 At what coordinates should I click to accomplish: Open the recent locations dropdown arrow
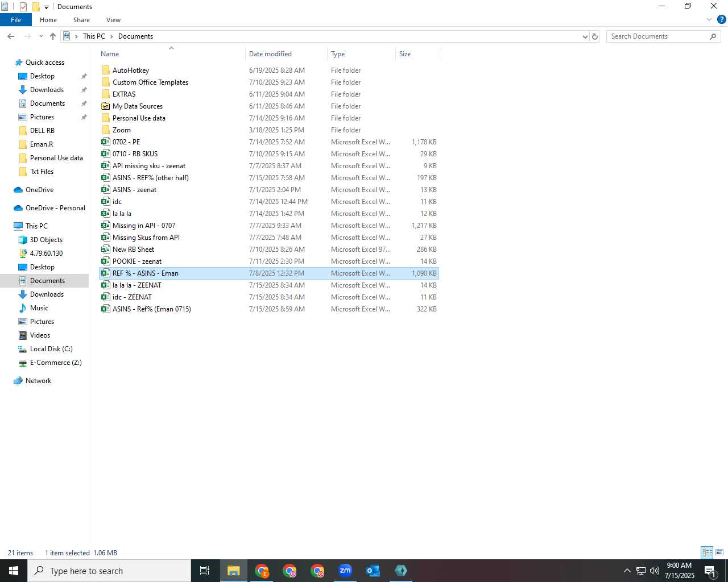[x=41, y=36]
